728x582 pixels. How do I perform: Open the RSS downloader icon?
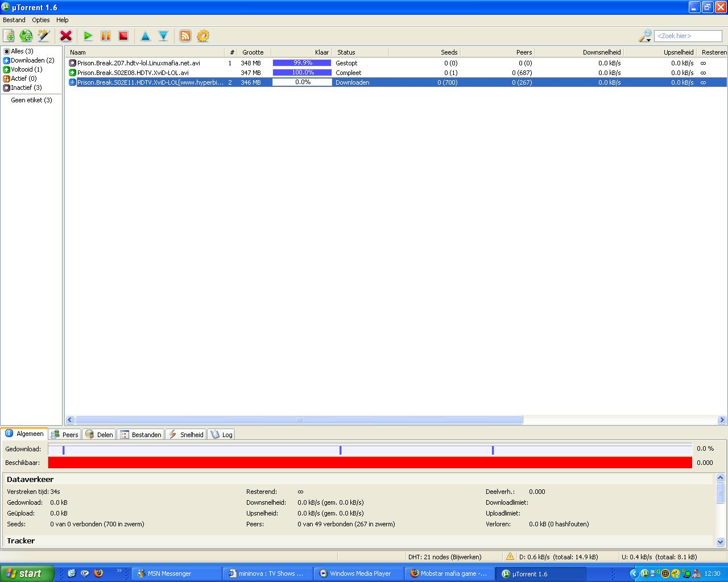[x=185, y=36]
